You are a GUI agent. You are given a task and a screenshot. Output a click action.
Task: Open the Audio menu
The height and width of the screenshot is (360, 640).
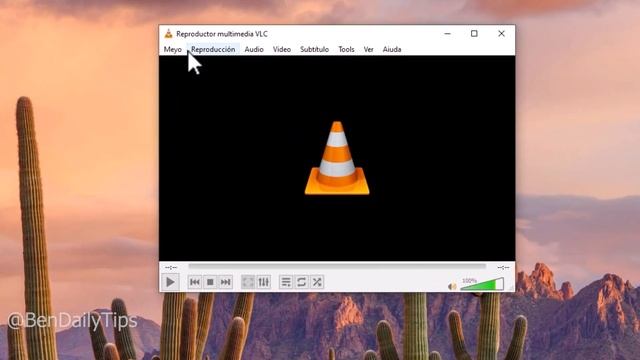(x=253, y=49)
